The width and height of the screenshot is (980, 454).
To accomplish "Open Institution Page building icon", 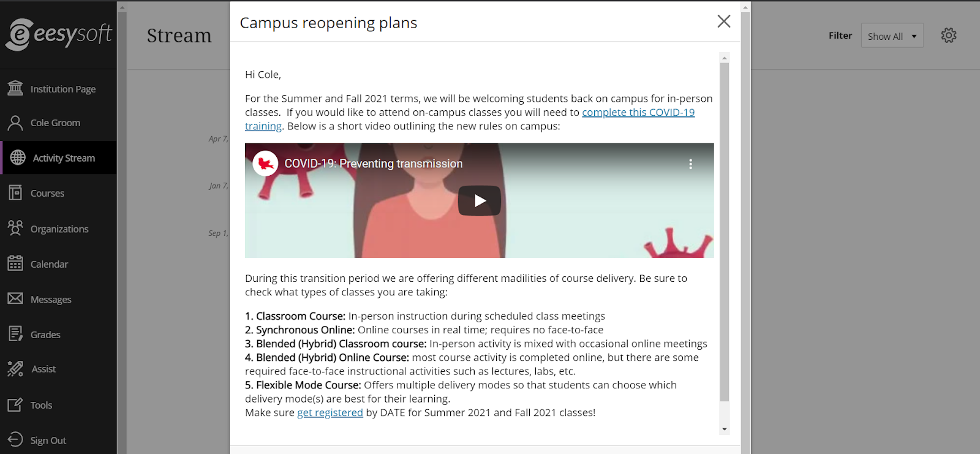I will 15,88.
